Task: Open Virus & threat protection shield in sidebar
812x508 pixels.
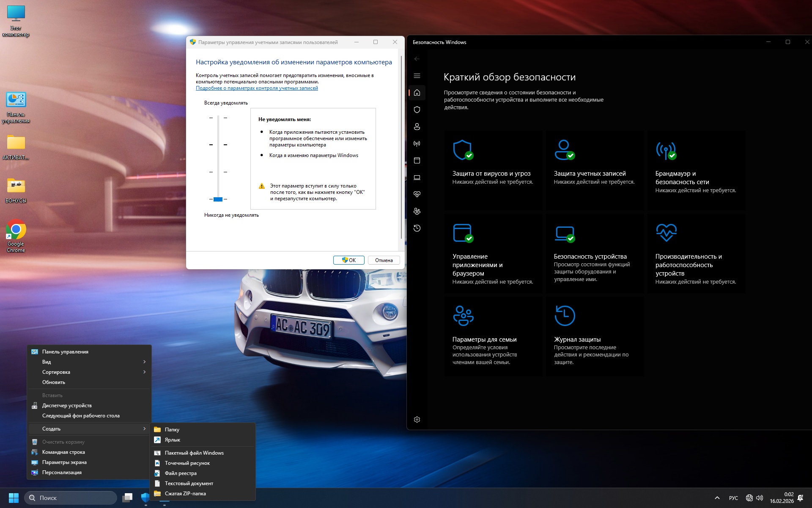Action: coord(417,110)
